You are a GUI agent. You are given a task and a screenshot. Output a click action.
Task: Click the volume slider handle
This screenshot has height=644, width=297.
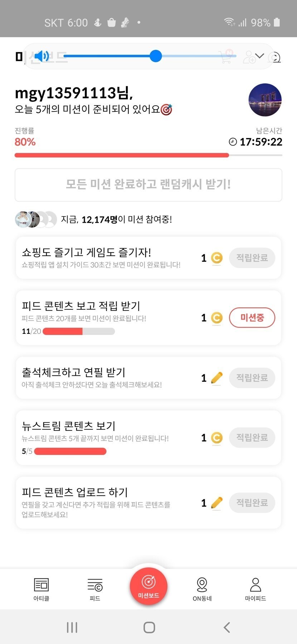pyautogui.click(x=156, y=56)
